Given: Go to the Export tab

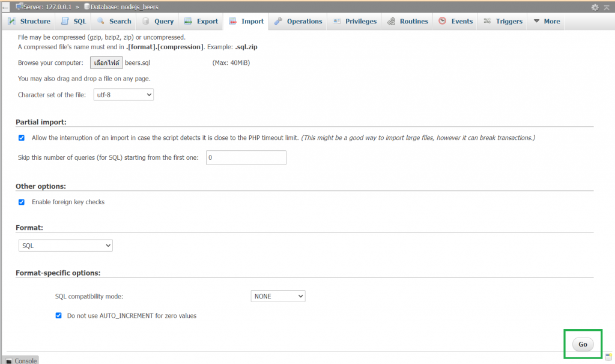Looking at the screenshot, I should coord(201,21).
